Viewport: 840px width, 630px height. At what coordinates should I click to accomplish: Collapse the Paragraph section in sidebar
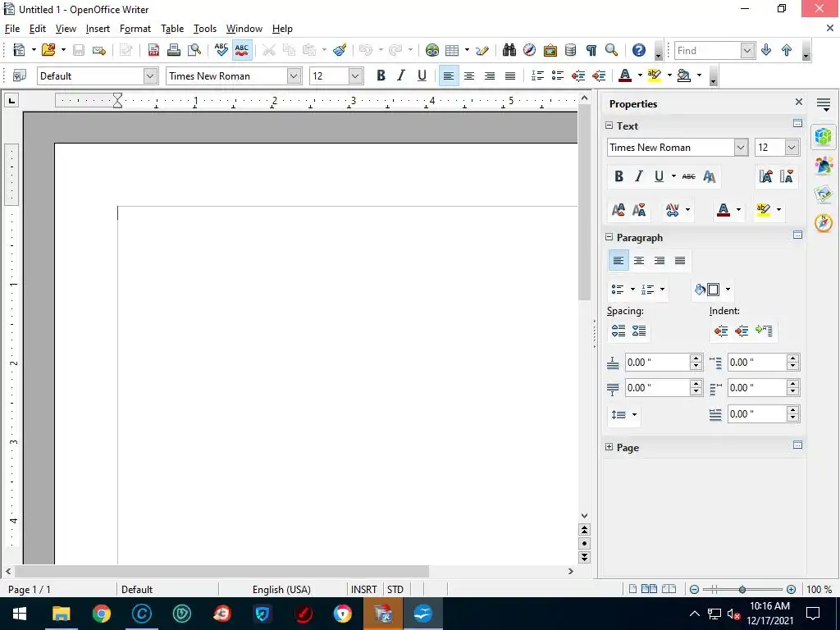pyautogui.click(x=609, y=236)
